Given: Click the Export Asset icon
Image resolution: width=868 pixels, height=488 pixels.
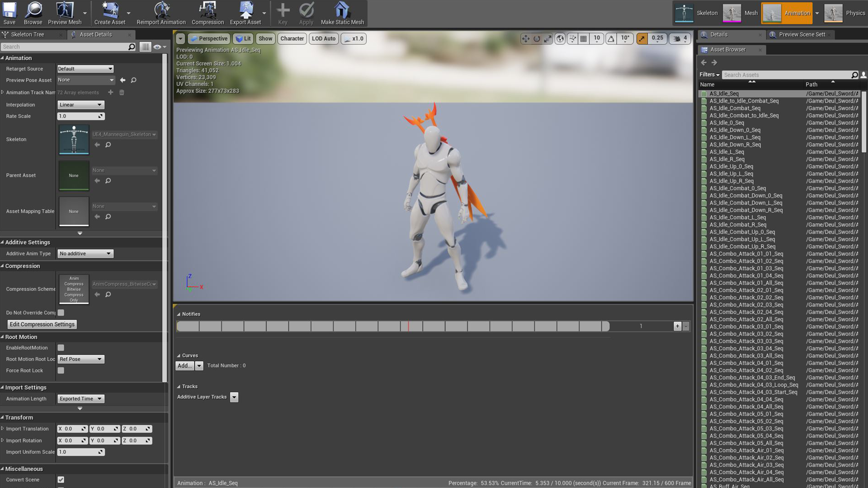Looking at the screenshot, I should click(245, 10).
